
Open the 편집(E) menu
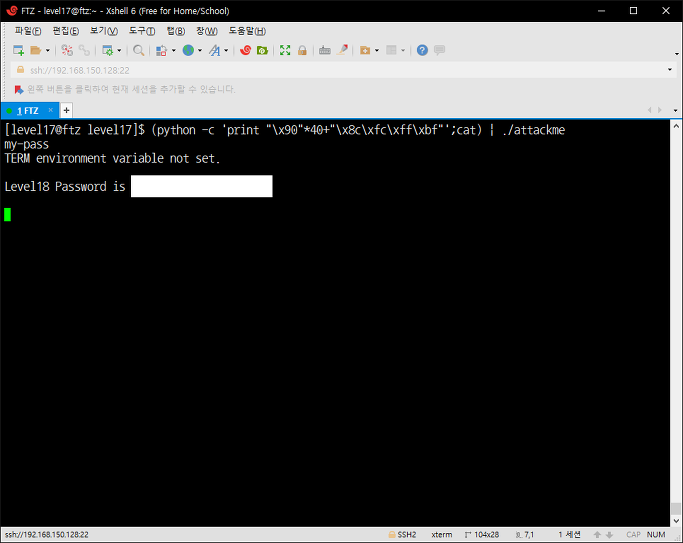(x=66, y=31)
